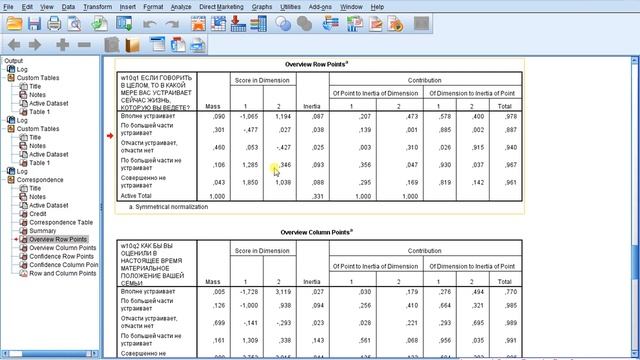The image size is (640, 360).
Task: Open the Edit menu
Action: click(27, 7)
